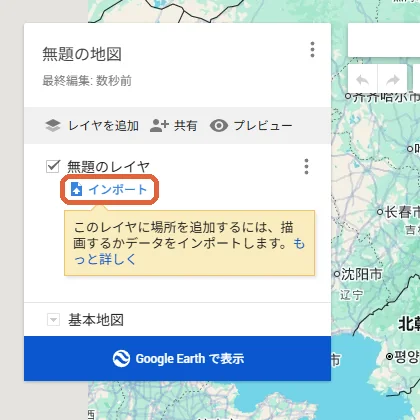Uncheck the 無題のレイヤ layer checkbox
Screen dimensions: 420x420
(53, 166)
